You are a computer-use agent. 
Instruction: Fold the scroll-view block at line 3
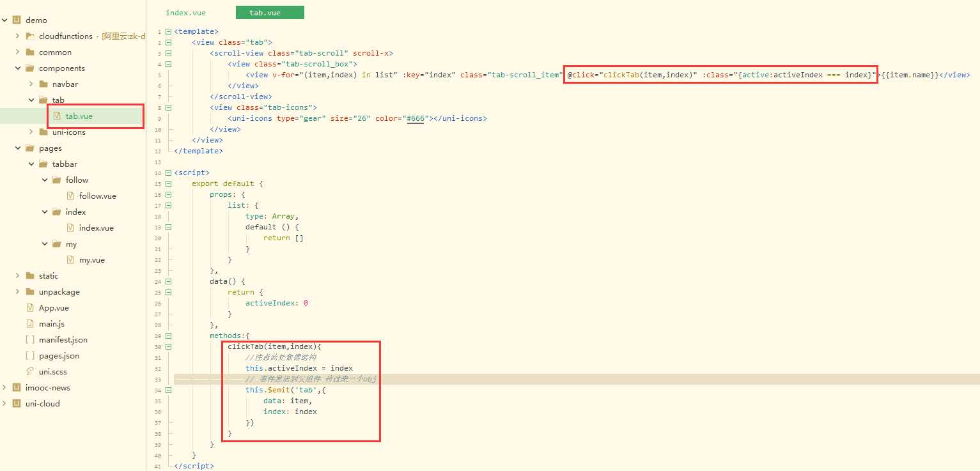(x=168, y=53)
